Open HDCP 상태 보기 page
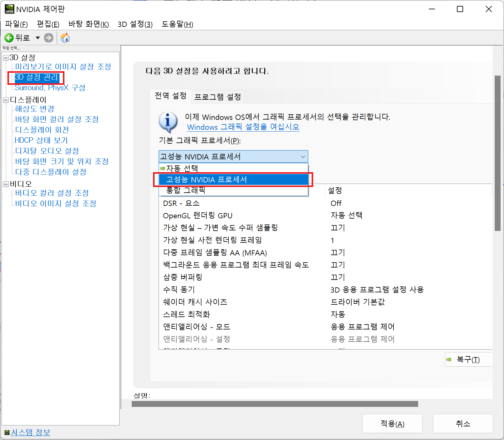Viewport: 504px width, 440px height. (x=41, y=140)
